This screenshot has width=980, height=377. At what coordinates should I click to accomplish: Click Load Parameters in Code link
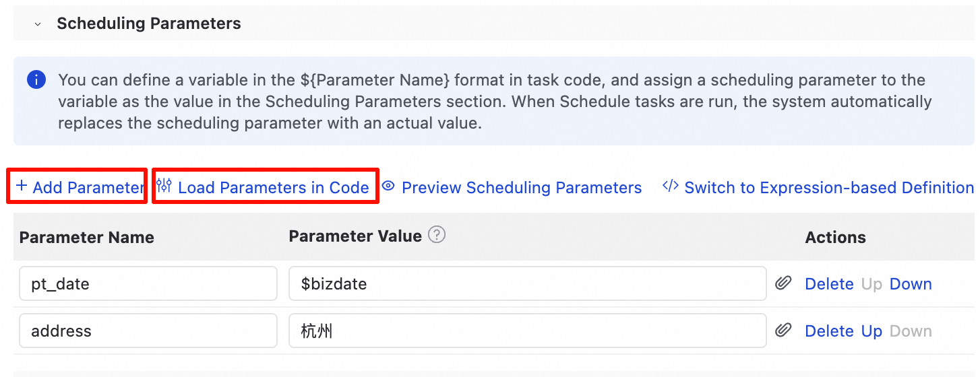(273, 188)
